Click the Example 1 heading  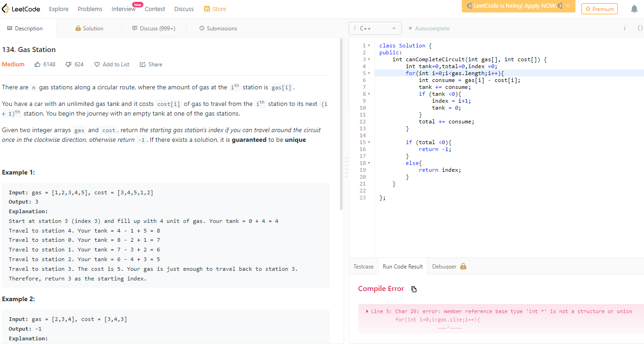pos(18,172)
